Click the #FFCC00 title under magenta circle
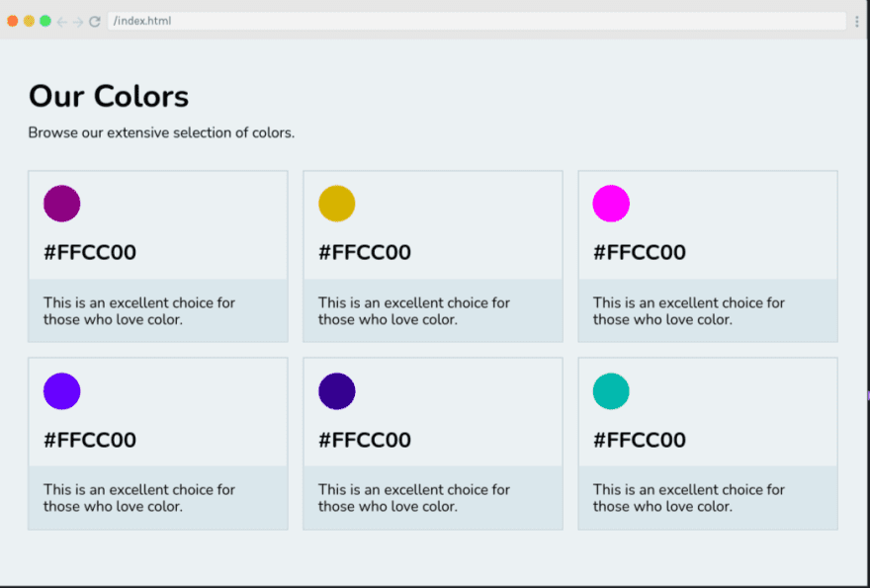The image size is (870, 588). pyautogui.click(x=639, y=253)
